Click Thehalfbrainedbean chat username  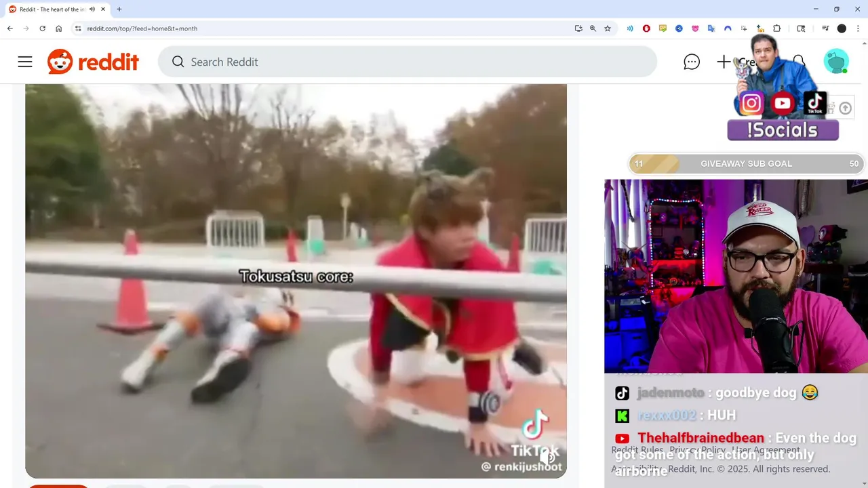(701, 438)
